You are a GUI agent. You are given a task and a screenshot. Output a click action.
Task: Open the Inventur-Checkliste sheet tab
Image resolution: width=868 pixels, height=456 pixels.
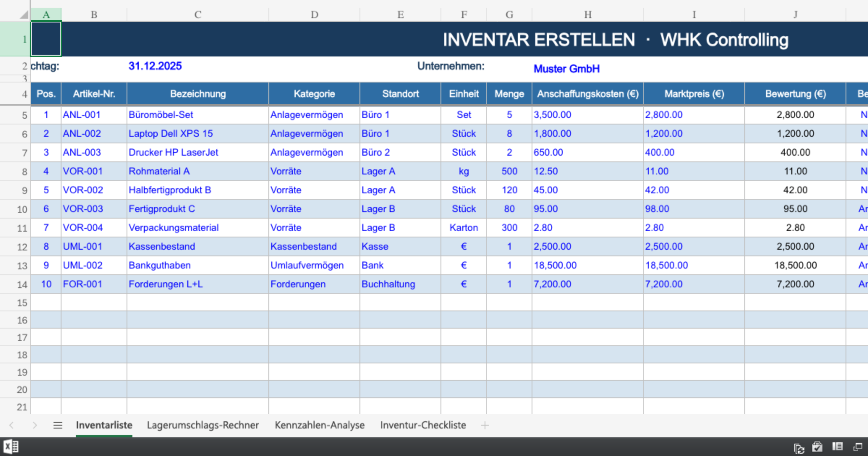coord(423,425)
